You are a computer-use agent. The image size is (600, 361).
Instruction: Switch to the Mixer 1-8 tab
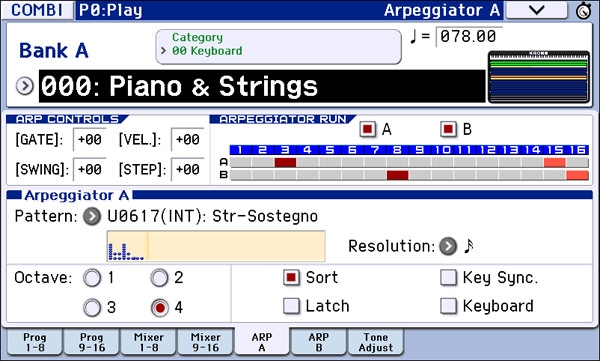148,342
